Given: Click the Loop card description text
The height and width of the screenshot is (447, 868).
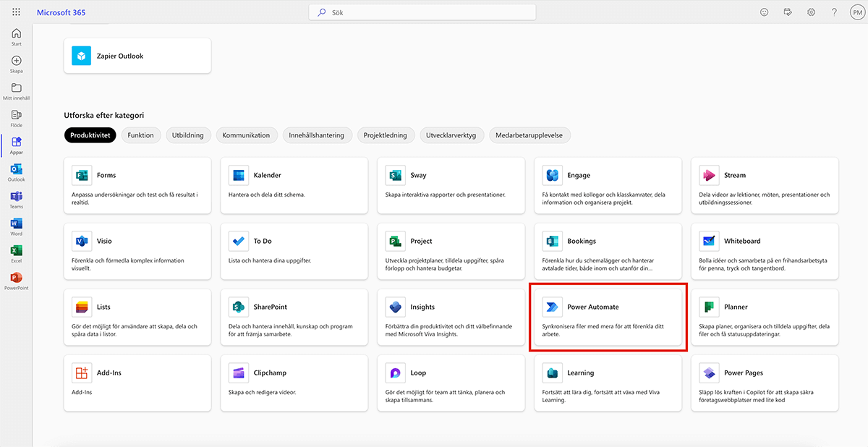Looking at the screenshot, I should [x=446, y=396].
